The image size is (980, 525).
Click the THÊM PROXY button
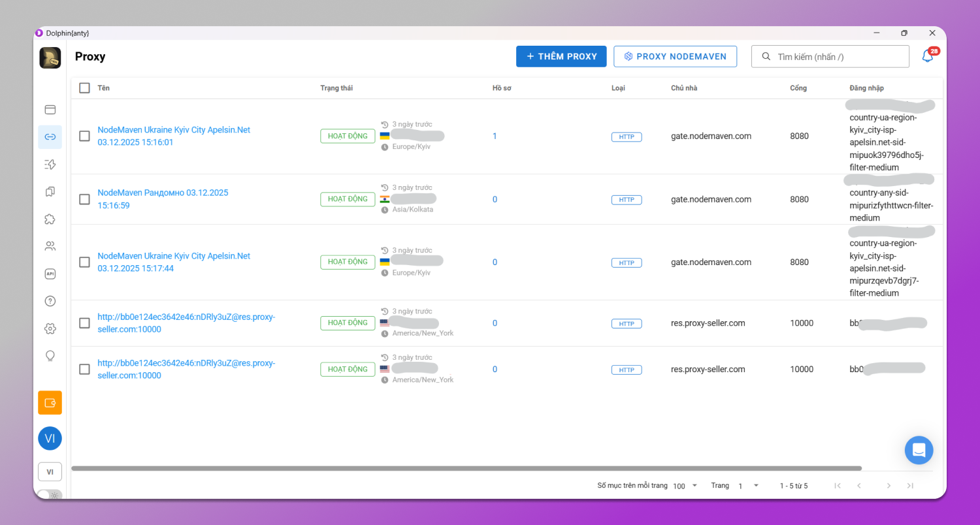(x=561, y=57)
